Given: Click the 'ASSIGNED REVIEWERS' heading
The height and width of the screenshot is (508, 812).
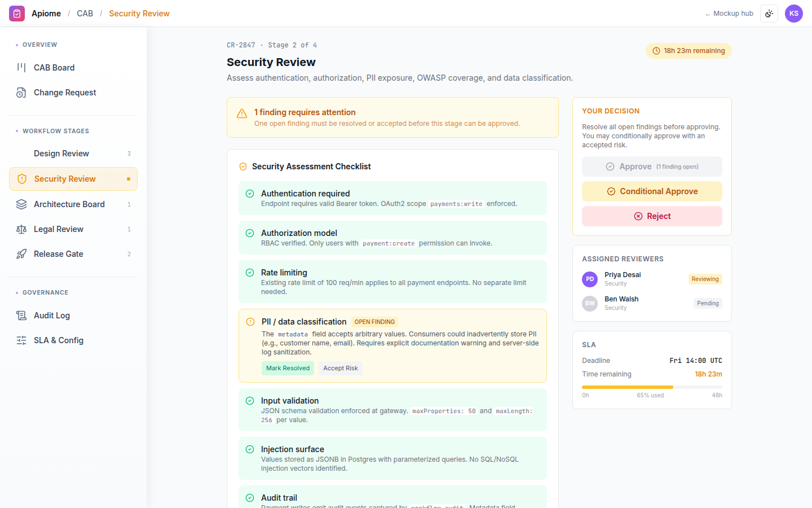Looking at the screenshot, I should click(623, 259).
